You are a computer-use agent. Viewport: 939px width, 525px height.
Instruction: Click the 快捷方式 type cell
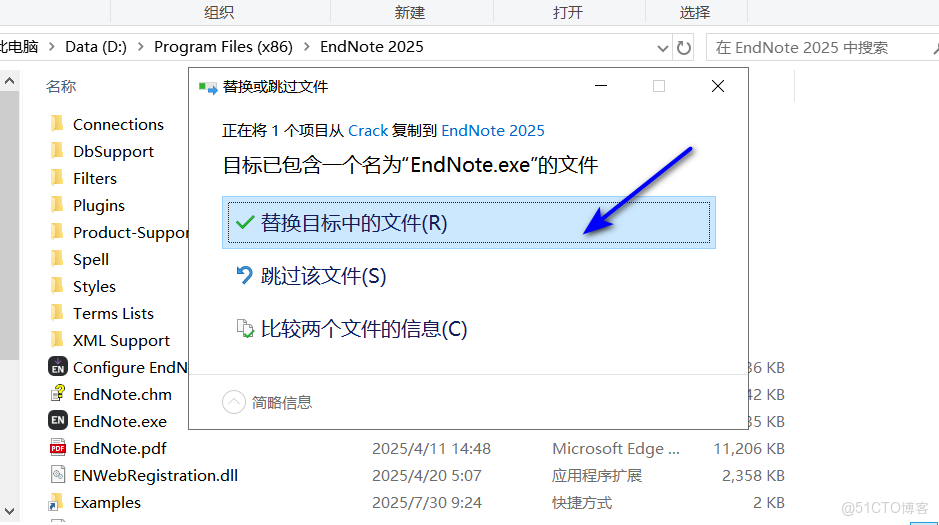581,502
